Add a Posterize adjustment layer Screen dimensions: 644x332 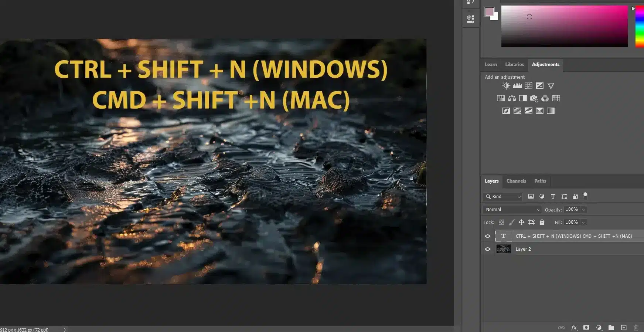click(517, 111)
